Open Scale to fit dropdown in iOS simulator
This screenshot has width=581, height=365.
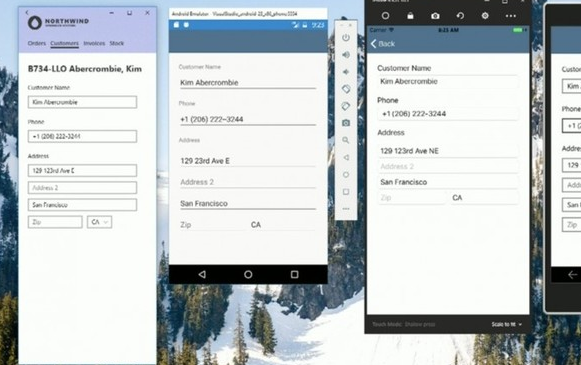click(507, 324)
